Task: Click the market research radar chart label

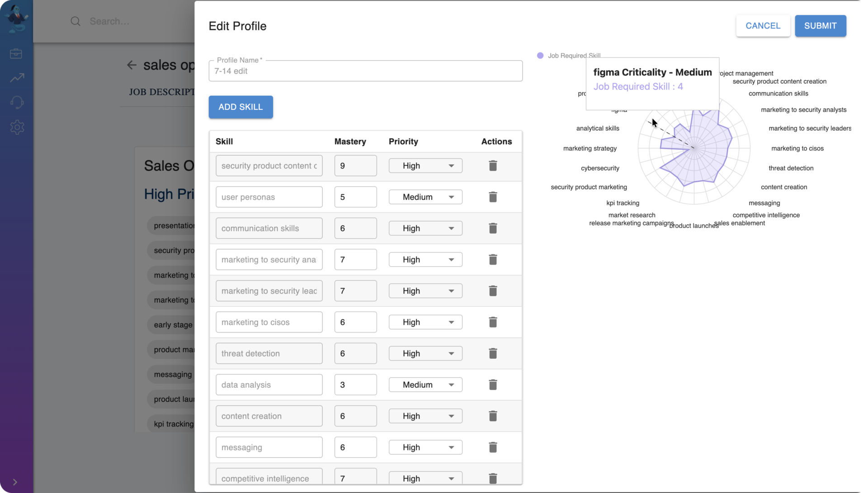Action: coord(632,215)
